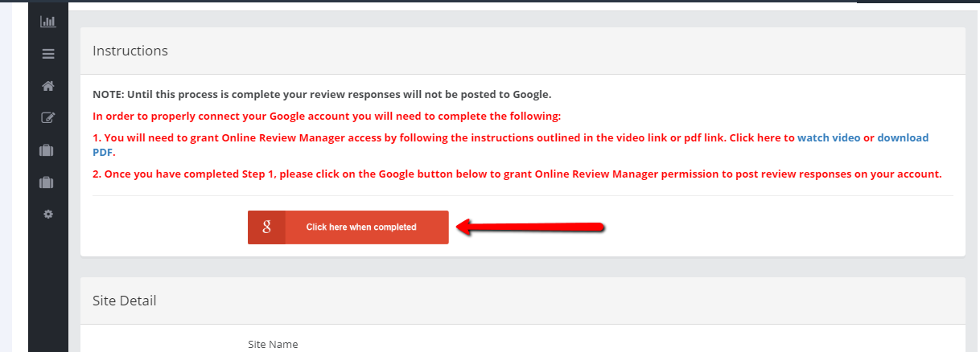Click the red arrow graphic beside the button

(x=531, y=227)
